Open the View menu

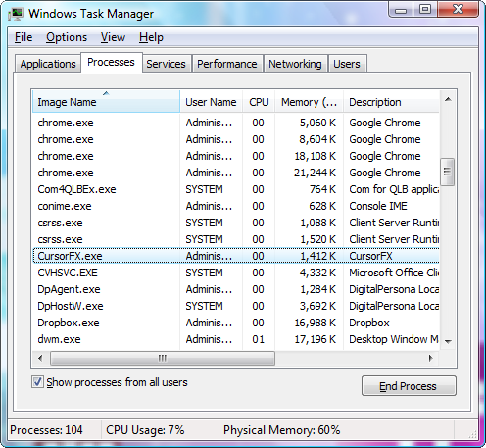[113, 37]
